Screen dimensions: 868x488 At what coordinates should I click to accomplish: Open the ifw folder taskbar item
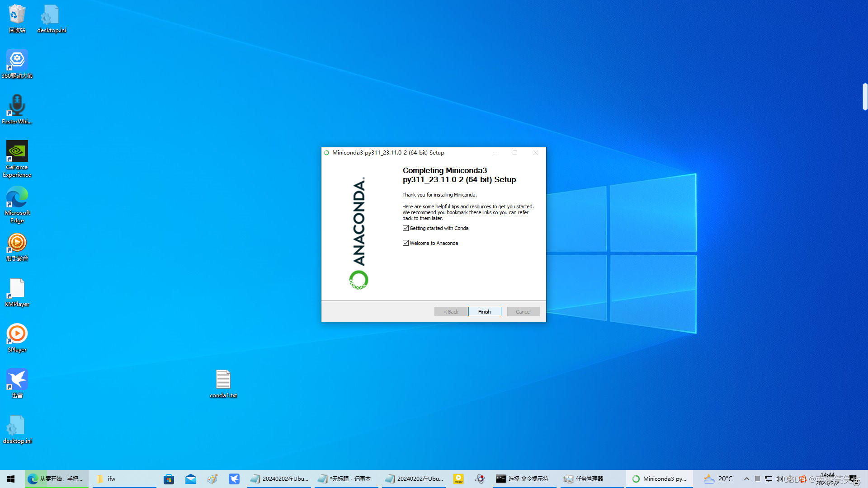tap(124, 479)
